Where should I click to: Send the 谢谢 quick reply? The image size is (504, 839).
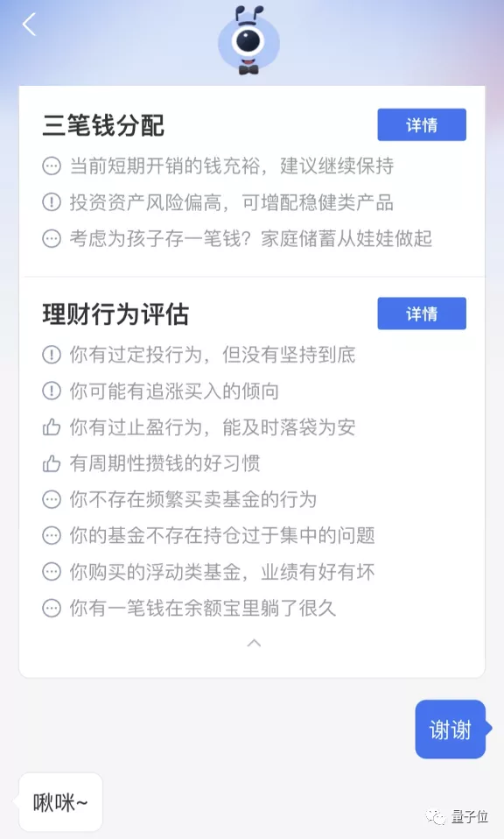click(451, 730)
